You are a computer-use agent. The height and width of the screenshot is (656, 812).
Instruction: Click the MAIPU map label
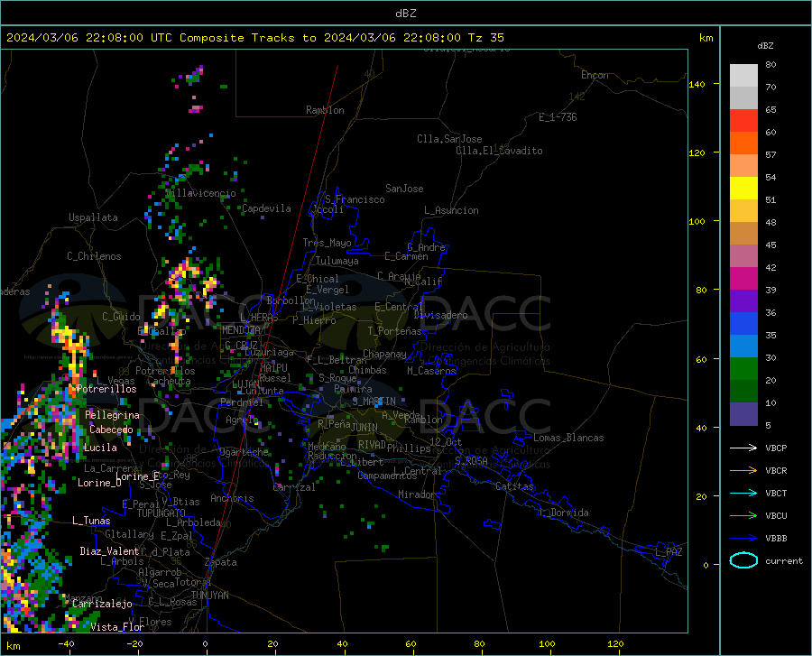(x=273, y=367)
